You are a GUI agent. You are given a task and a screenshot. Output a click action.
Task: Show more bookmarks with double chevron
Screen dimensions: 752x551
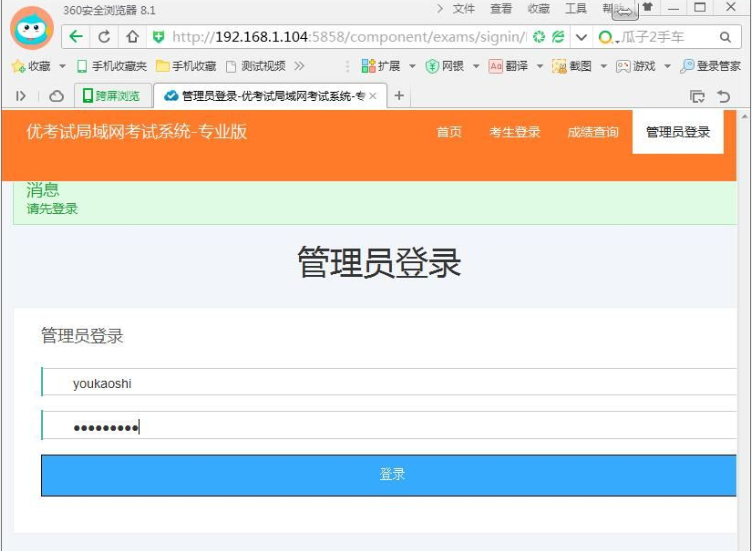pyautogui.click(x=299, y=66)
